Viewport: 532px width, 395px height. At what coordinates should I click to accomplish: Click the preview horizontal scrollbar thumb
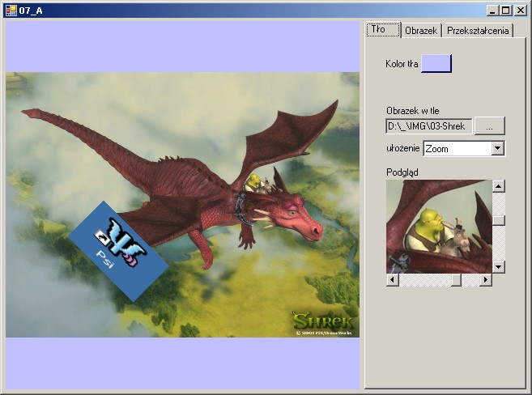pos(456,280)
